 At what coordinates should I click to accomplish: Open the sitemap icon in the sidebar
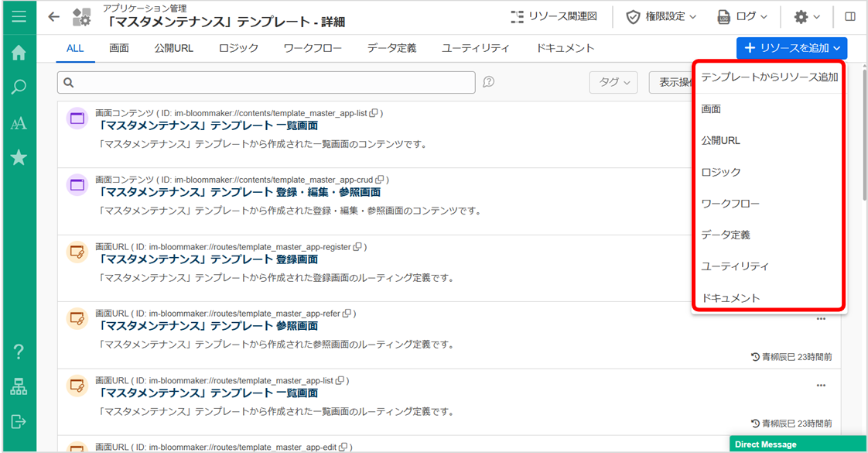[19, 386]
